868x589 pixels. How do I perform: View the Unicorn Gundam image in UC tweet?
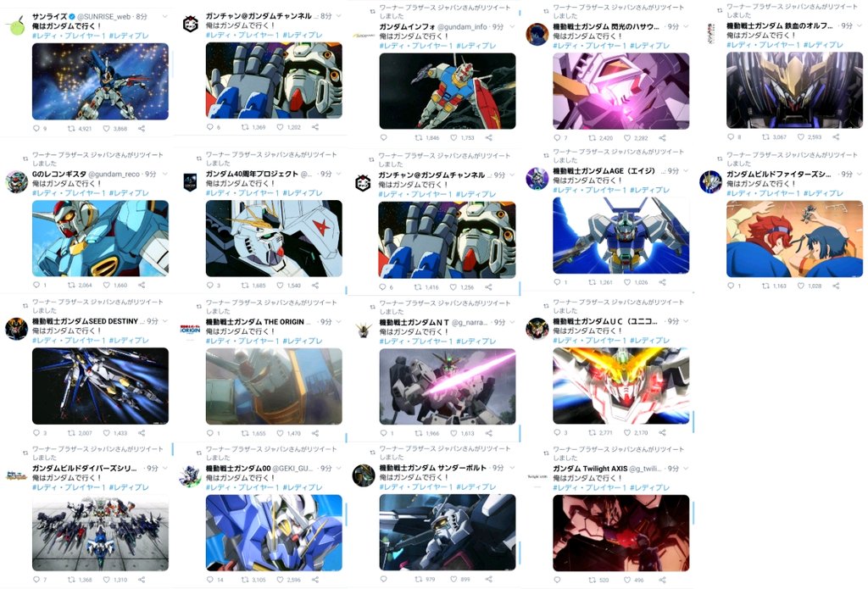(621, 386)
